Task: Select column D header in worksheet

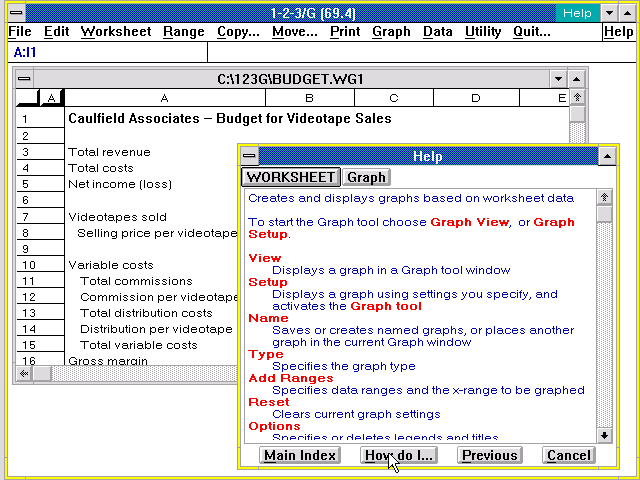Action: coord(476,98)
